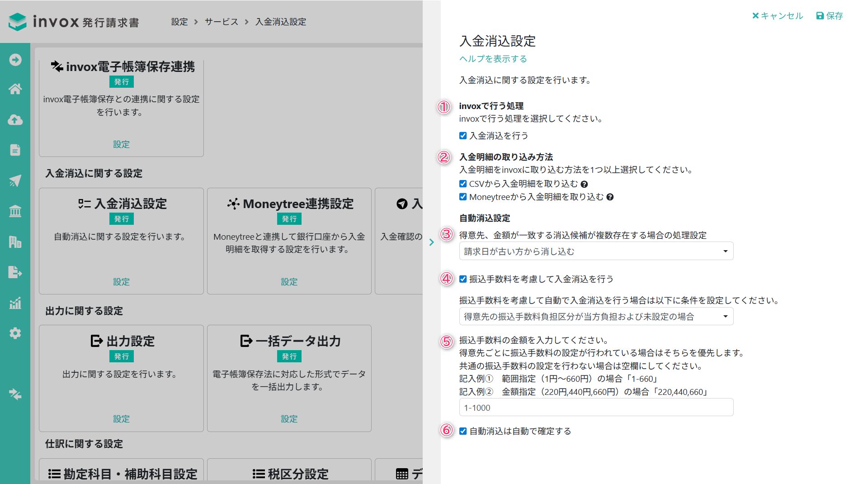
Task: Click the キャンセル button
Action: pos(778,16)
